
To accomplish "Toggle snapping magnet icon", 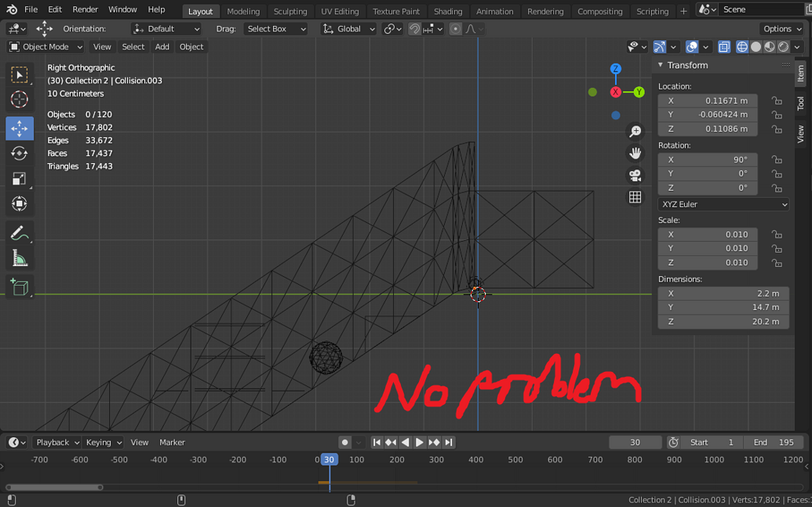I will [x=414, y=29].
